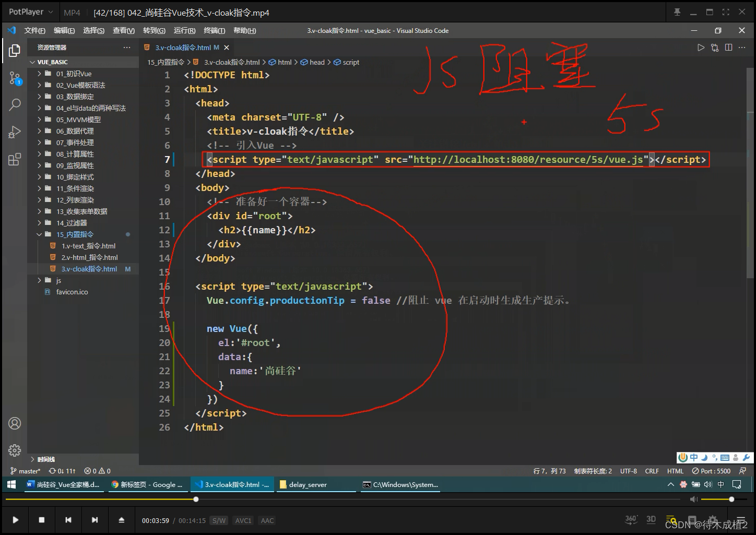Open the Run and Debug activity icon
Viewport: 756px width, 535px height.
(15, 132)
